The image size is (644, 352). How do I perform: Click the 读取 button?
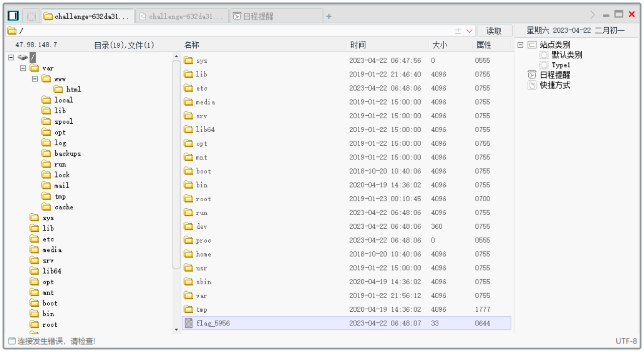click(x=494, y=31)
